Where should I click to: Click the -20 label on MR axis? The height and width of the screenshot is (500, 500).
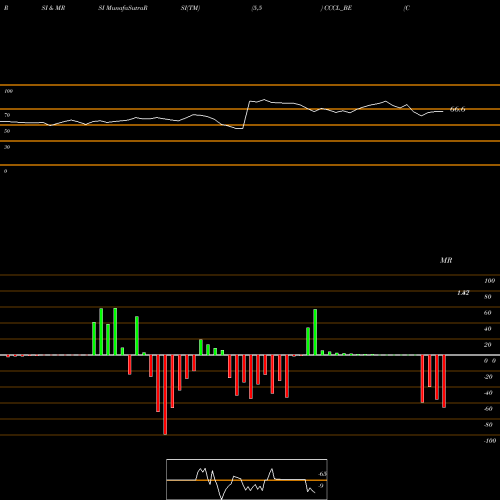pyautogui.click(x=488, y=377)
